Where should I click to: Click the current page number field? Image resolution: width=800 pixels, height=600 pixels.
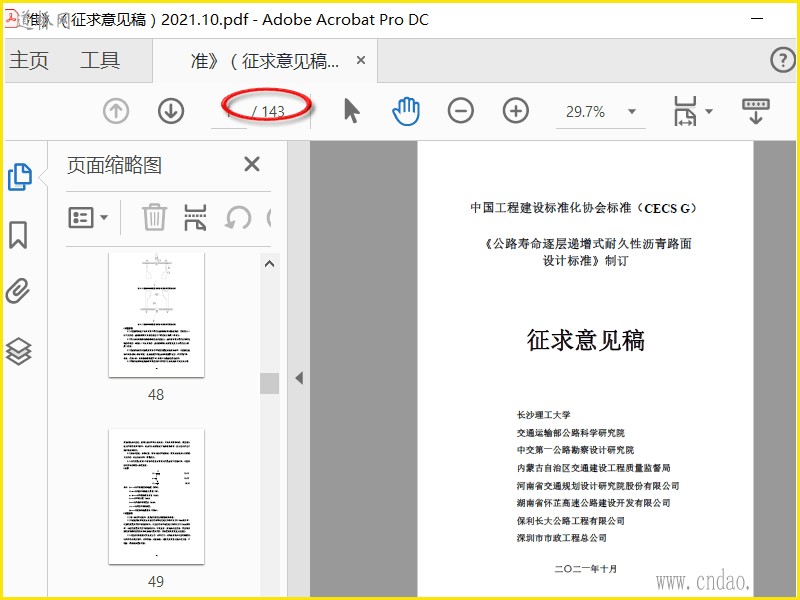229,112
